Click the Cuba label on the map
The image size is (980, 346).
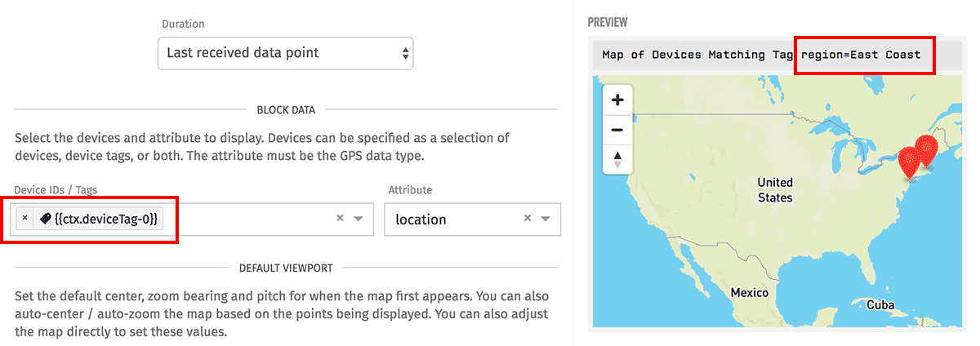tap(879, 306)
